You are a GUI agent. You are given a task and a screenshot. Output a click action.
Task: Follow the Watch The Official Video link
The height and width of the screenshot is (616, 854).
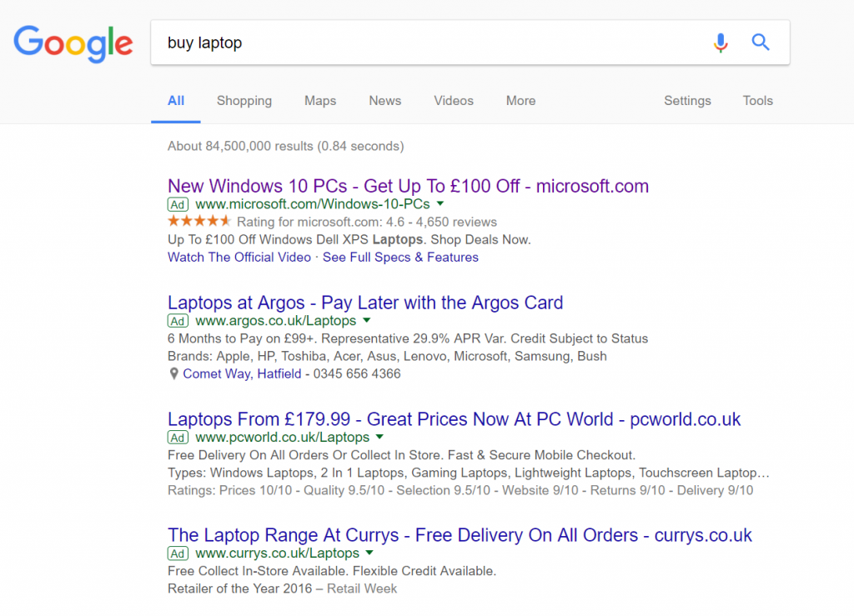pyautogui.click(x=239, y=258)
